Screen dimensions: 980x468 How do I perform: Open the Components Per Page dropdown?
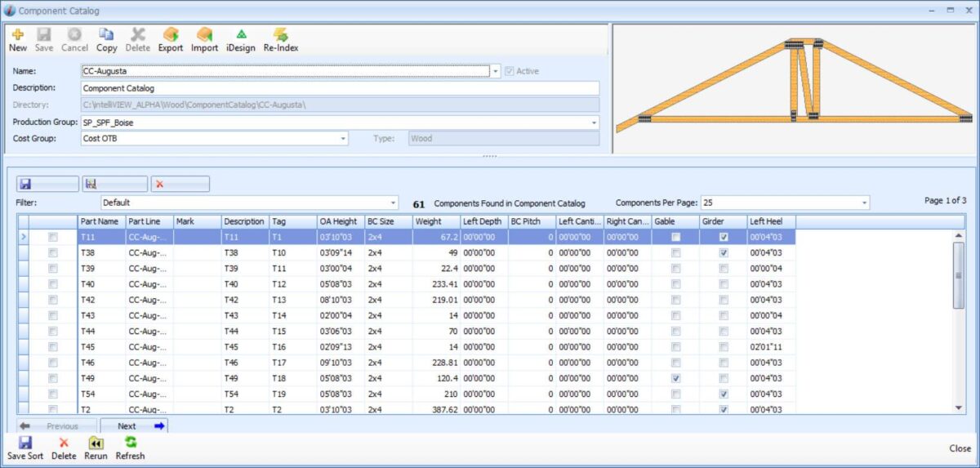click(865, 203)
